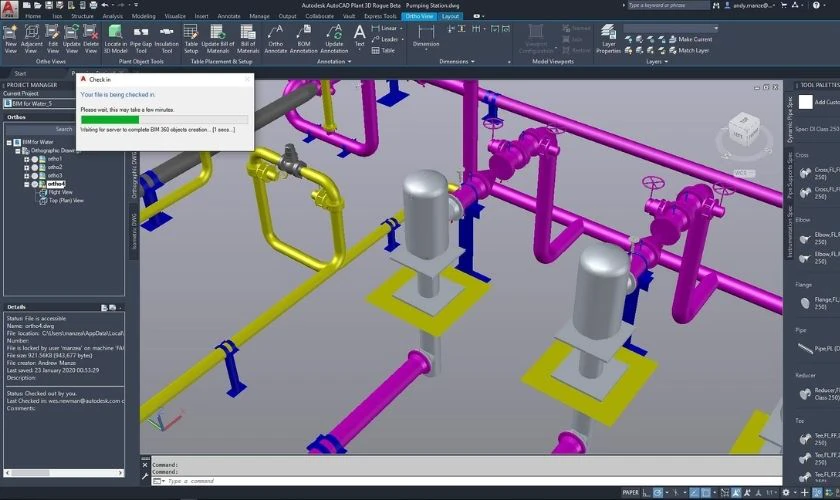Collapse the Orthographic Drawings tree node
This screenshot has width=840, height=500.
tap(18, 151)
